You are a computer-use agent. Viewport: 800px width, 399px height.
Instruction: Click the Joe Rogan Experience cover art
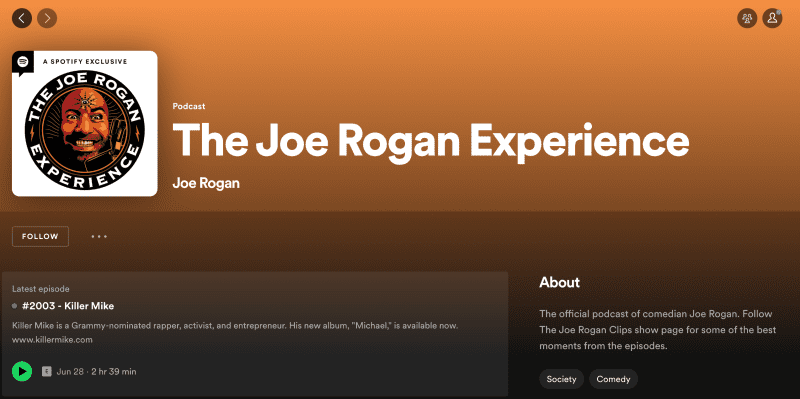pos(85,123)
